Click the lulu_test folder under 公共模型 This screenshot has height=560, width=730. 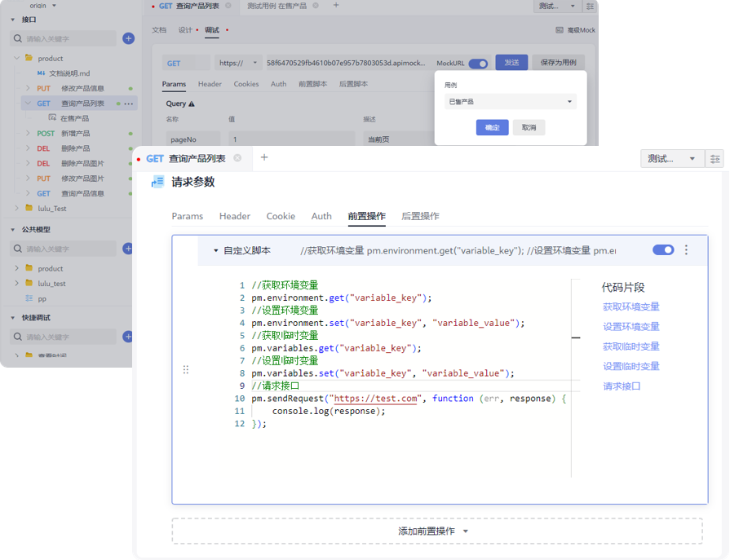51,283
